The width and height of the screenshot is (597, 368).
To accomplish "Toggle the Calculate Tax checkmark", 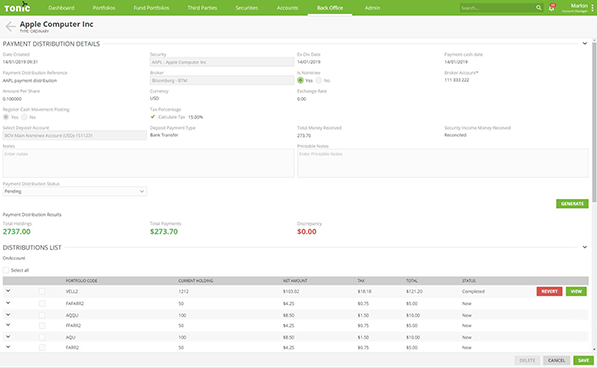I will [153, 117].
